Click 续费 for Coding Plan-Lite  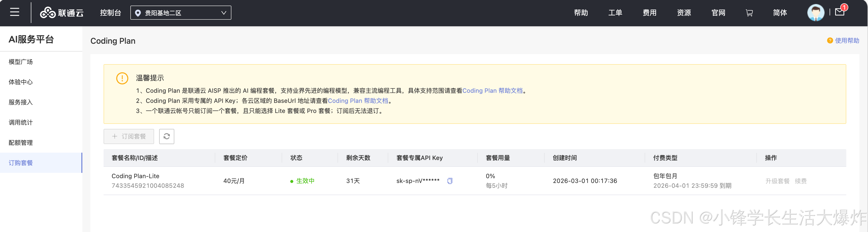tap(801, 181)
